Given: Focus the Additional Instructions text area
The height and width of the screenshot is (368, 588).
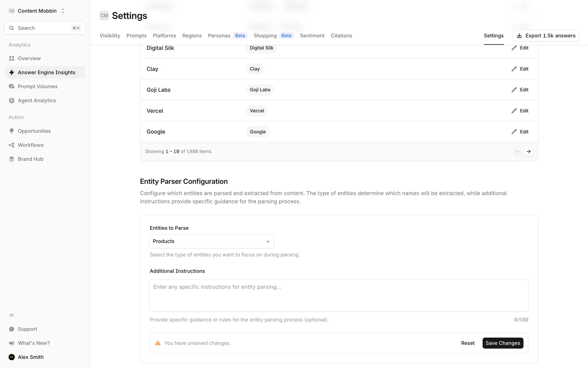Looking at the screenshot, I should click(339, 295).
